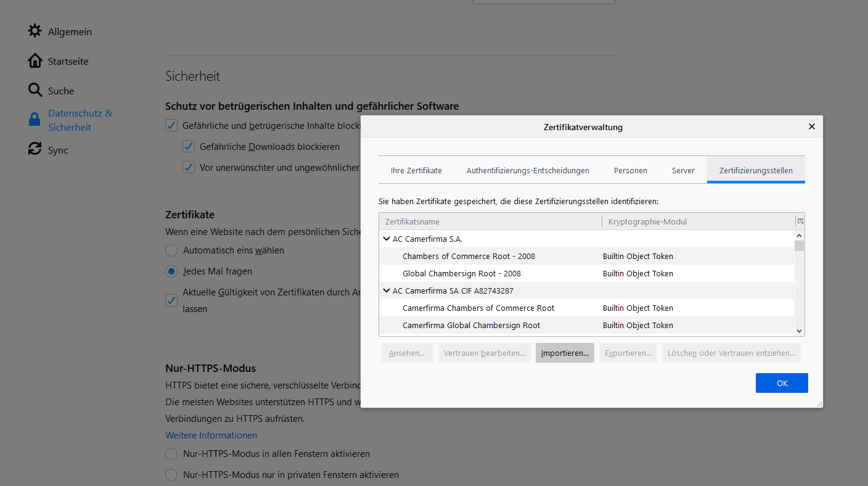
Task: Collapse AC Camerfirma SA CIF A82743287 group
Action: (387, 290)
